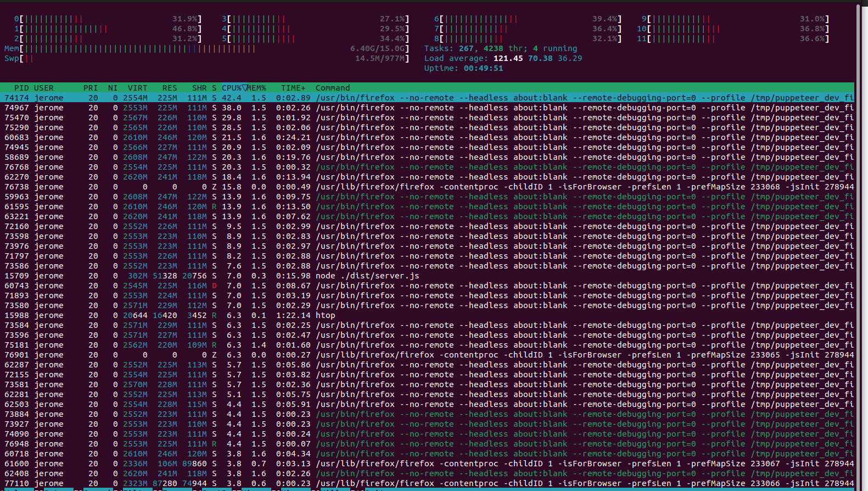
Task: Click the Load average readout
Action: click(503, 58)
